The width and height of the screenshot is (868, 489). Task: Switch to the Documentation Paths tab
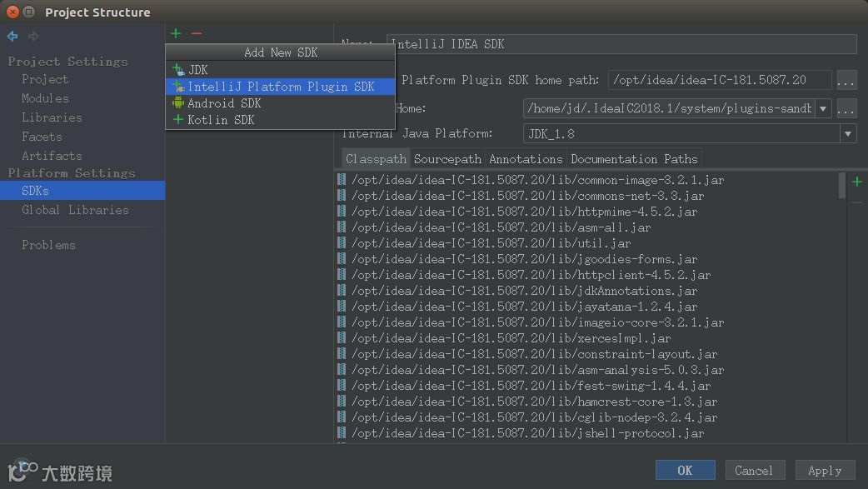click(x=634, y=159)
